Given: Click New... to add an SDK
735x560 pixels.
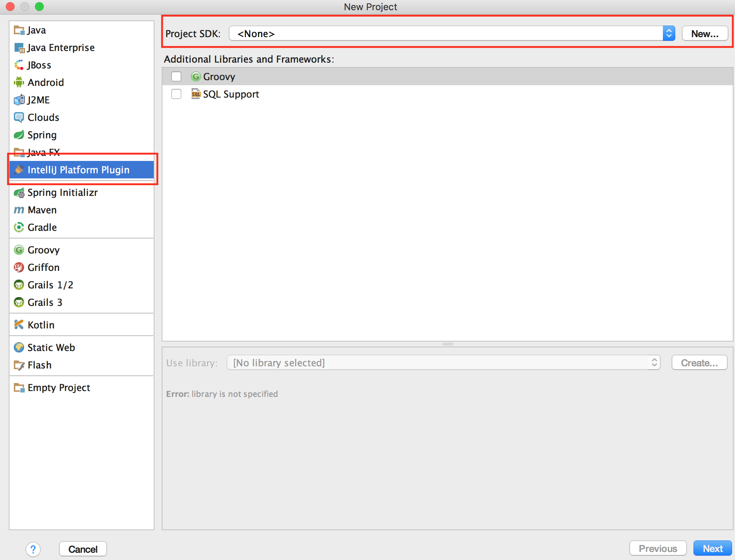Looking at the screenshot, I should [705, 33].
